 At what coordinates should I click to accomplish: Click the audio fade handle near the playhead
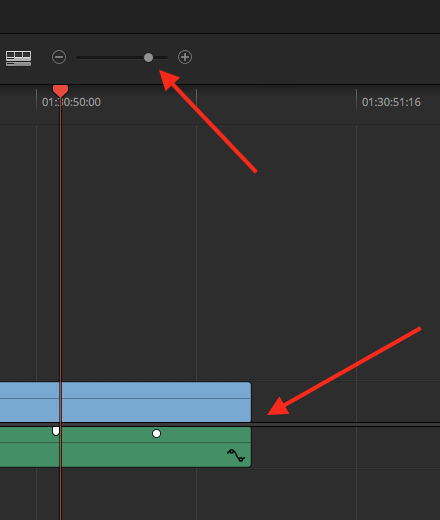click(x=56, y=431)
